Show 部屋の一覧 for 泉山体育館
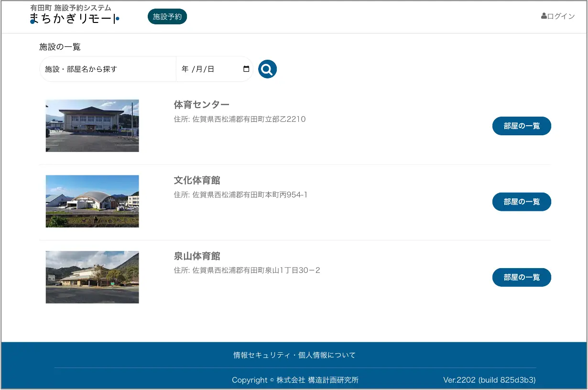The image size is (588, 390). pyautogui.click(x=521, y=277)
